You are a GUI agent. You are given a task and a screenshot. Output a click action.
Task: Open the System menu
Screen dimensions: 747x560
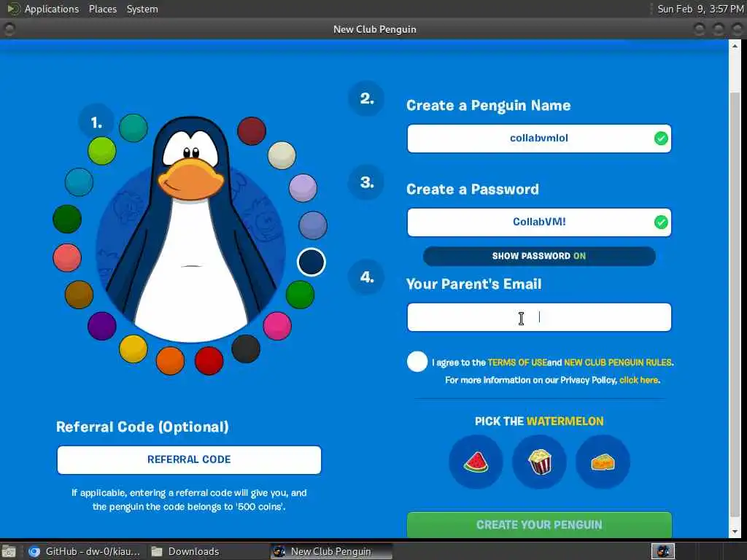coord(142,9)
